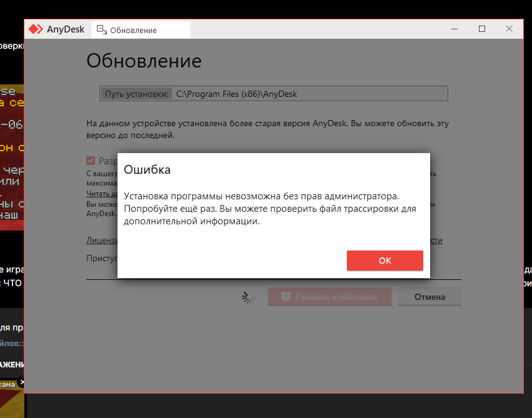Click the AnyDesk logo in title bar
532x418 pixels.
35,29
